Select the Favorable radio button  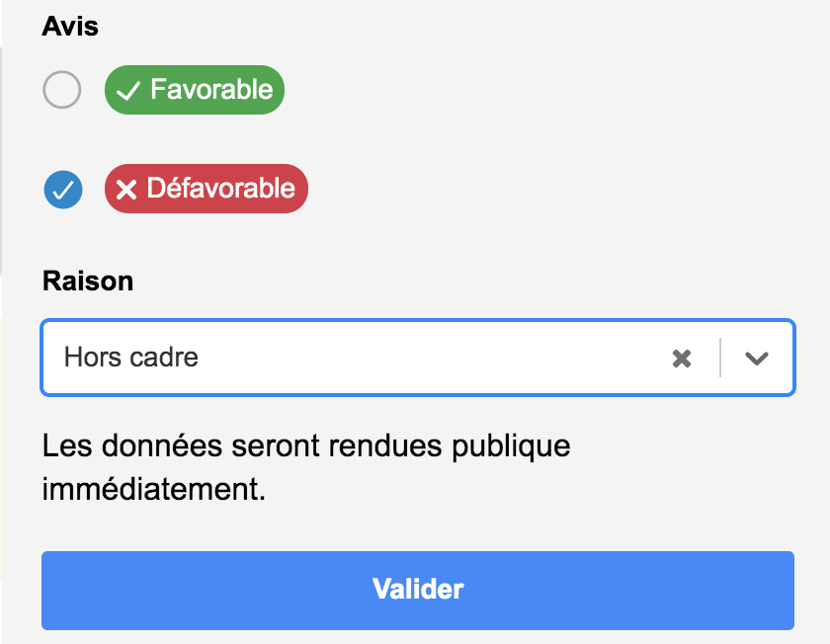click(x=62, y=90)
